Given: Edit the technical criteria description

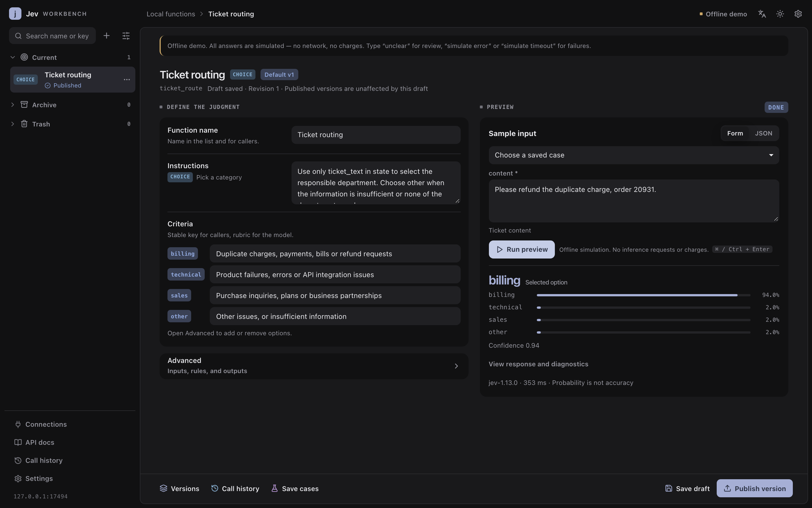Looking at the screenshot, I should pos(335,275).
